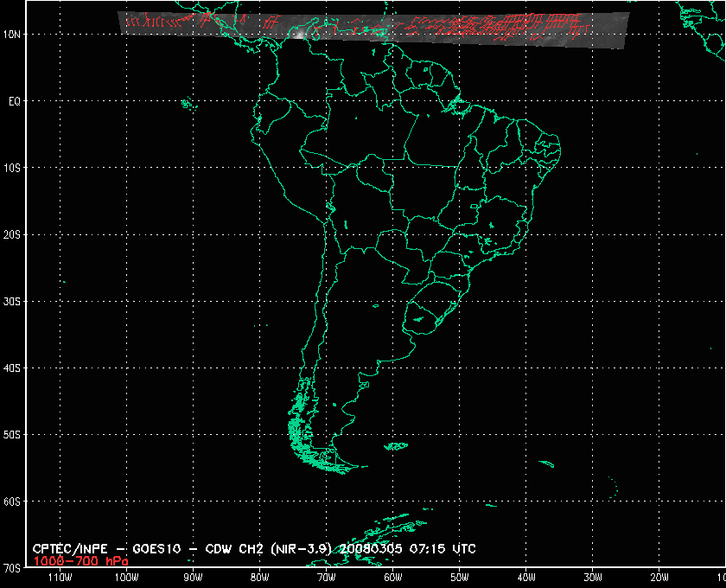The image size is (726, 588).
Task: Click the 80W longitude label
Action: tap(260, 578)
